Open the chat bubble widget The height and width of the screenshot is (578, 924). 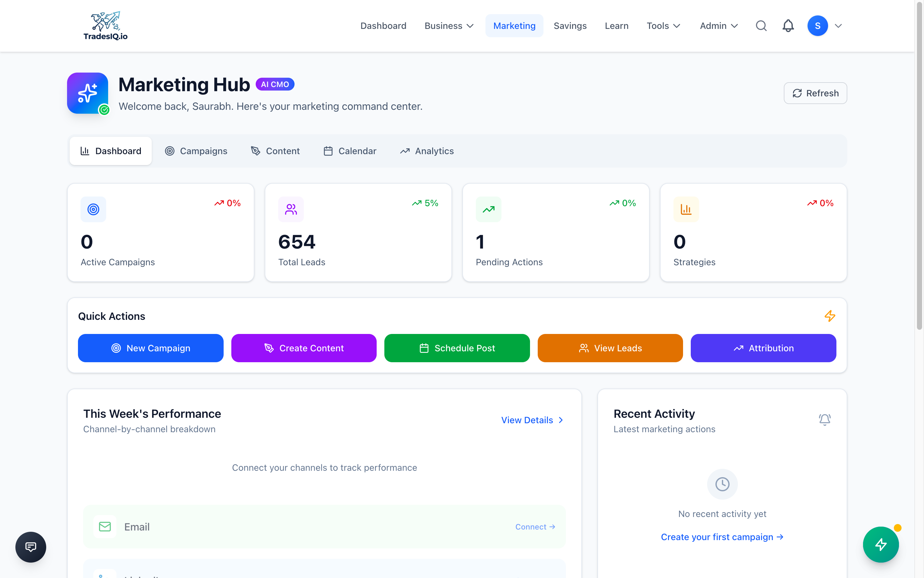click(x=30, y=547)
